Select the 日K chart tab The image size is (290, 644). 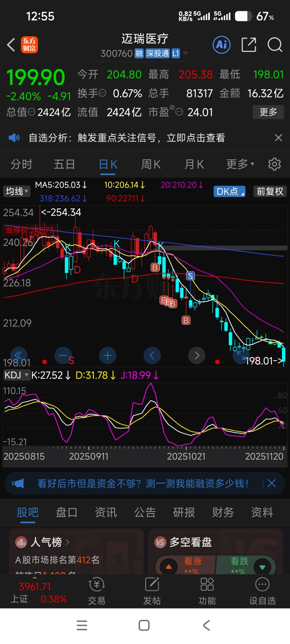[108, 164]
